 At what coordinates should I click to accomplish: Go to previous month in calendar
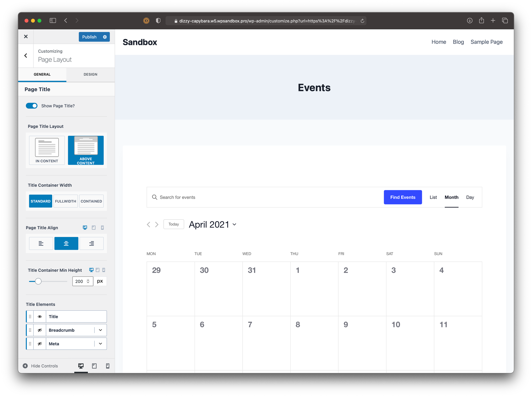[148, 224]
